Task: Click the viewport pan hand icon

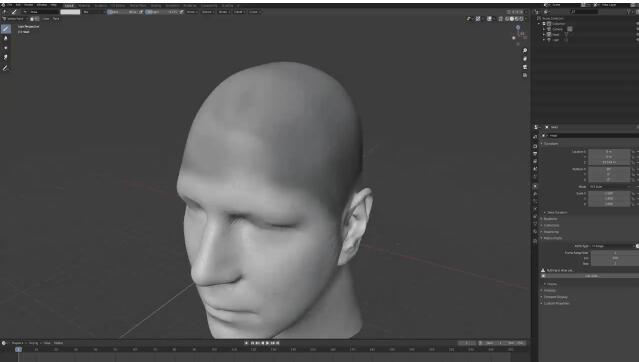Action: (525, 59)
